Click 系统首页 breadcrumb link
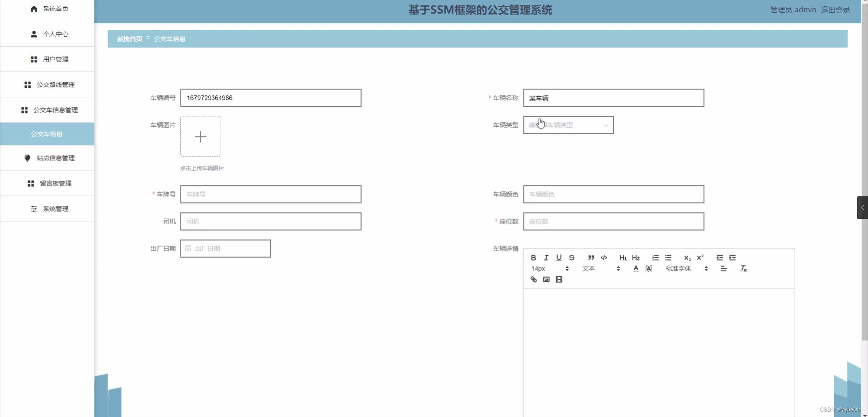Image resolution: width=868 pixels, height=417 pixels. (129, 39)
